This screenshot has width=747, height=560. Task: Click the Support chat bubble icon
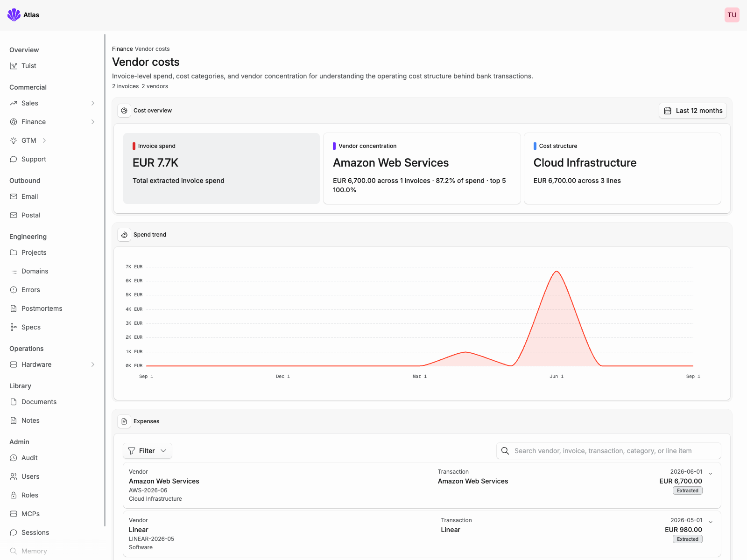(14, 159)
